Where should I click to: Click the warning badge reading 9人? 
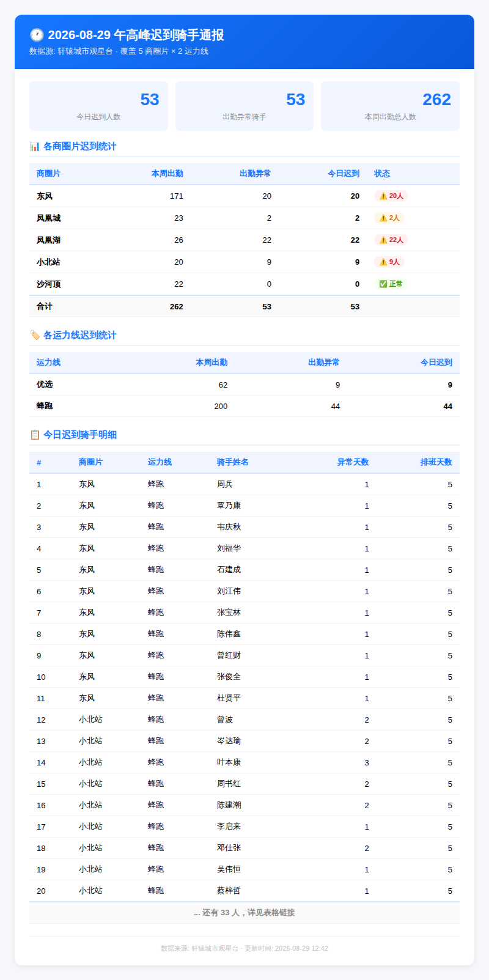click(389, 262)
